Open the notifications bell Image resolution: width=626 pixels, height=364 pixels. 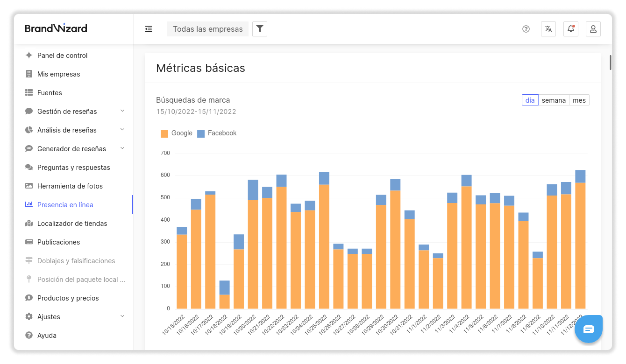pos(571,29)
